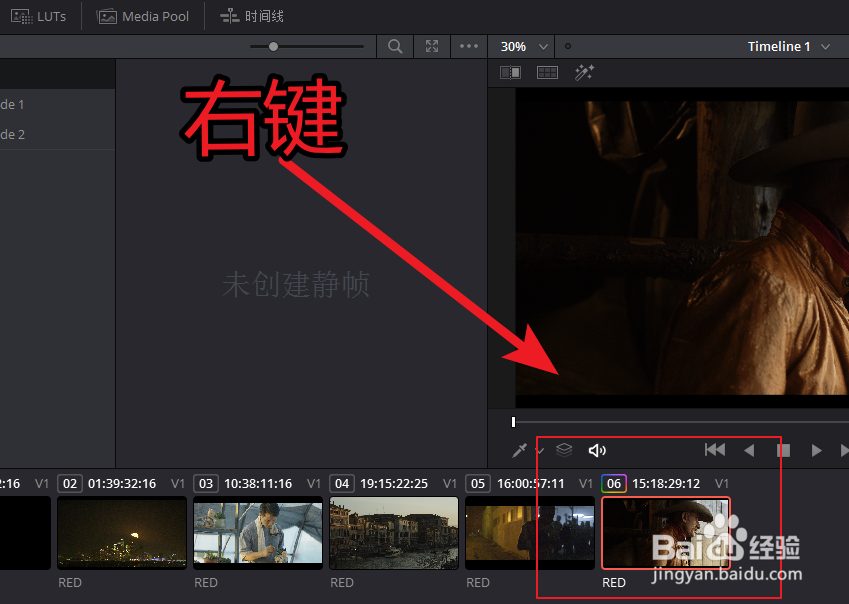
Task: Play the clip in reverse
Action: pyautogui.click(x=749, y=450)
